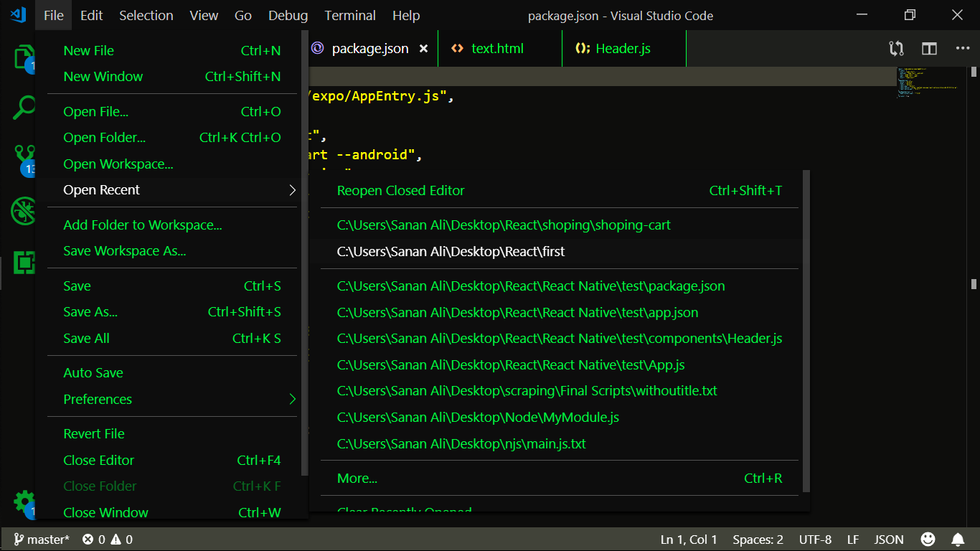Choose Open Workspace...
980x551 pixels.
(x=172, y=164)
